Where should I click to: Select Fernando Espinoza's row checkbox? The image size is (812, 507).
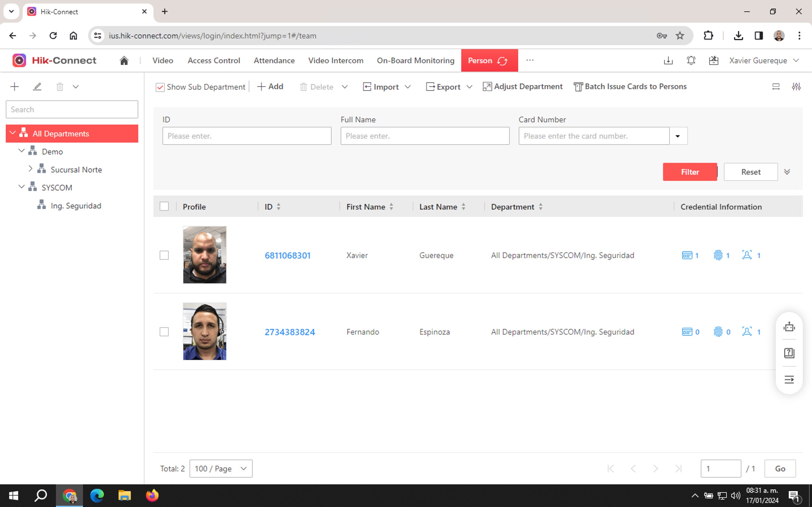[164, 332]
